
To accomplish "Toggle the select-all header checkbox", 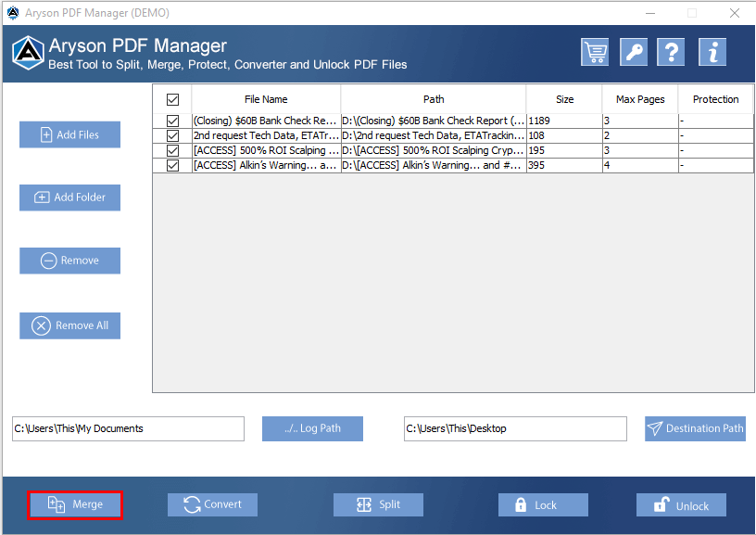I will point(172,99).
